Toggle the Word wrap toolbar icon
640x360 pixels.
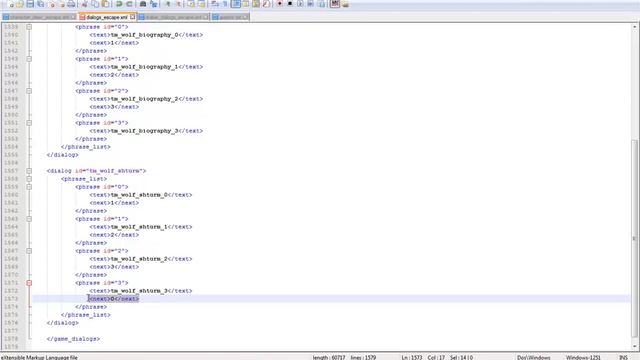pos(215,4)
